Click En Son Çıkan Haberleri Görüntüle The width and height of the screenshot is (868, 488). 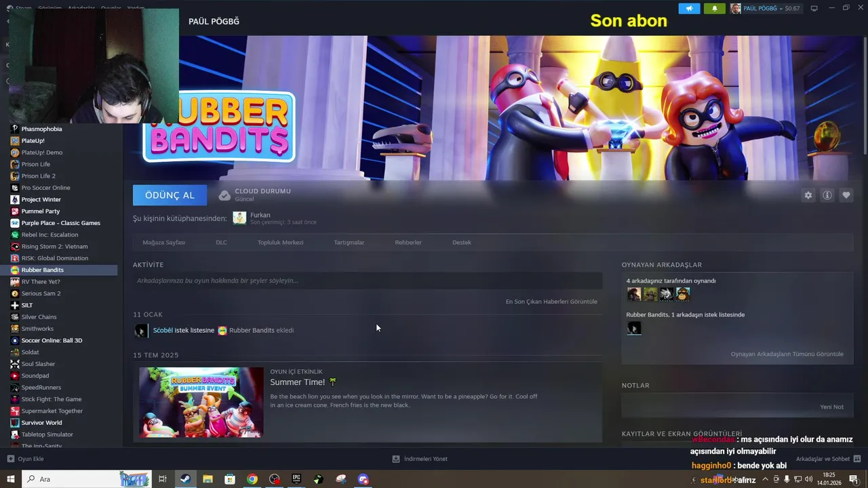(x=551, y=302)
